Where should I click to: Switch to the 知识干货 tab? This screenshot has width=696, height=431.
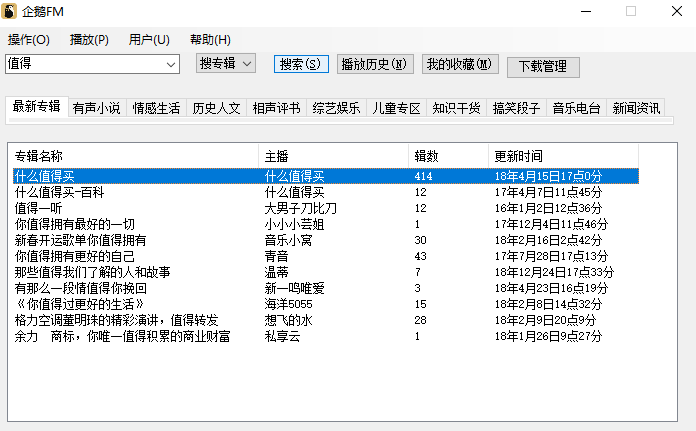coord(456,108)
